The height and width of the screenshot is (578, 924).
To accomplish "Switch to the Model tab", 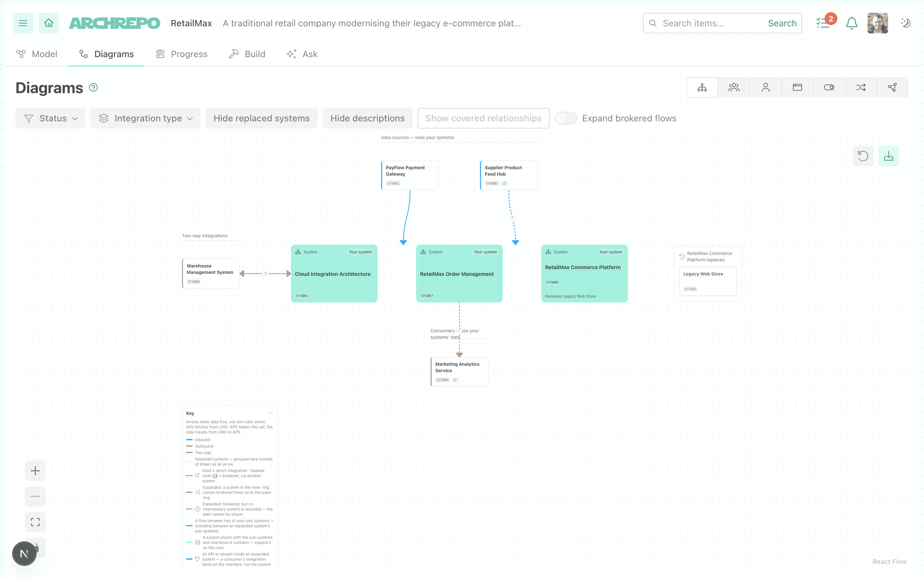I will pos(37,54).
